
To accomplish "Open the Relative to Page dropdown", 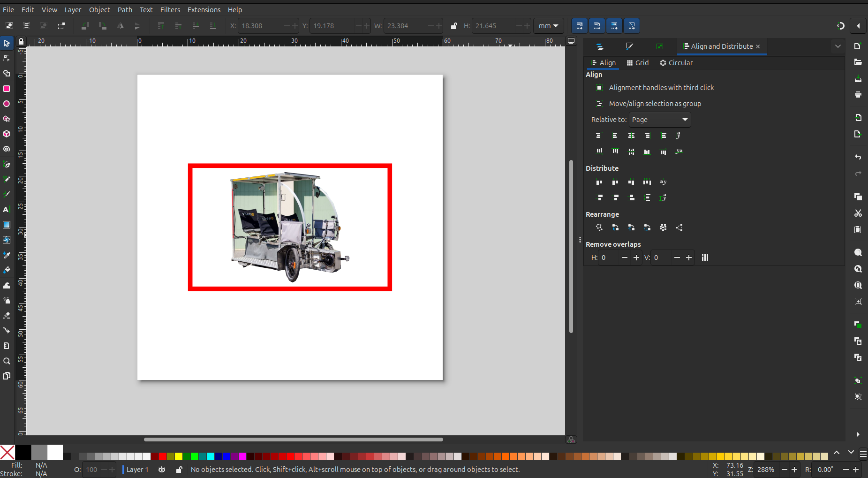I will click(660, 120).
